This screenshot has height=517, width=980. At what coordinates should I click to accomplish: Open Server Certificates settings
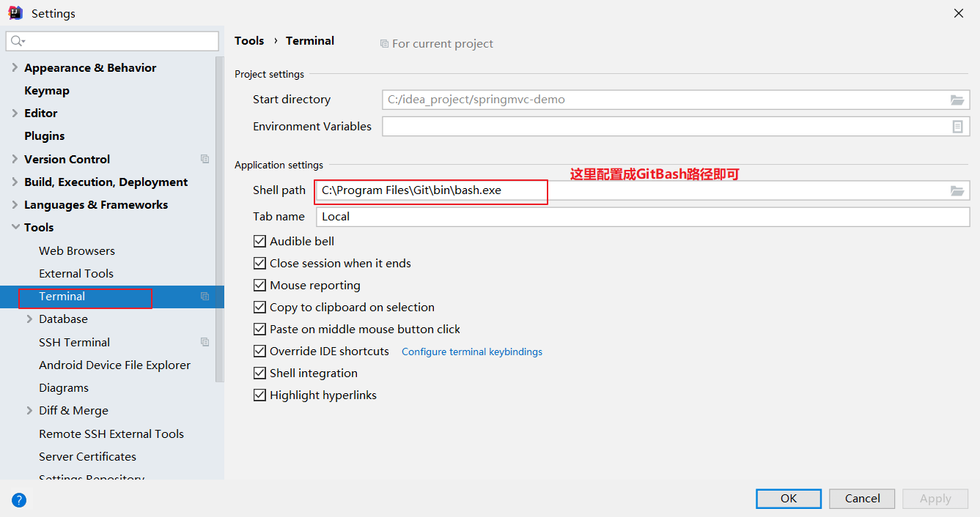(x=88, y=456)
